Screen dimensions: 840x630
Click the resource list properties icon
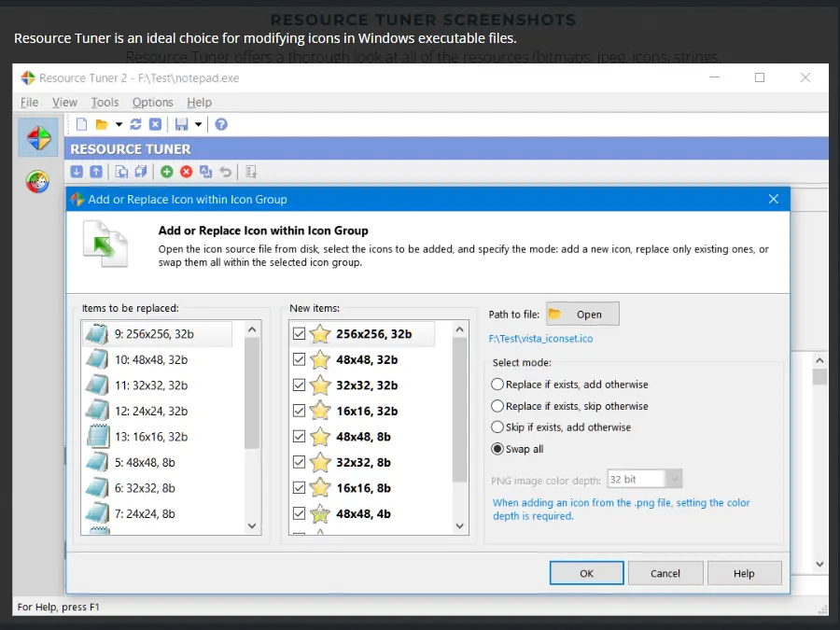click(251, 172)
